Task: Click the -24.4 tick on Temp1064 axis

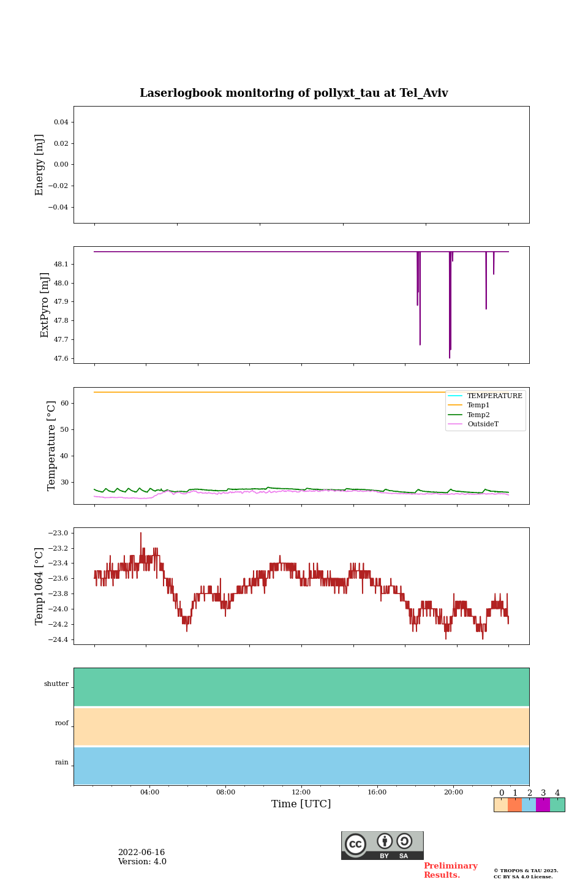Action: point(59,640)
